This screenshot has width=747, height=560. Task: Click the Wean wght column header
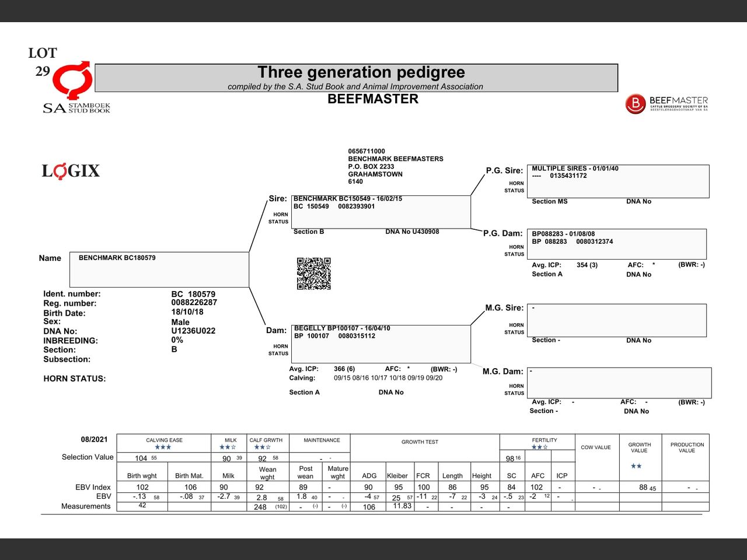[x=267, y=473]
